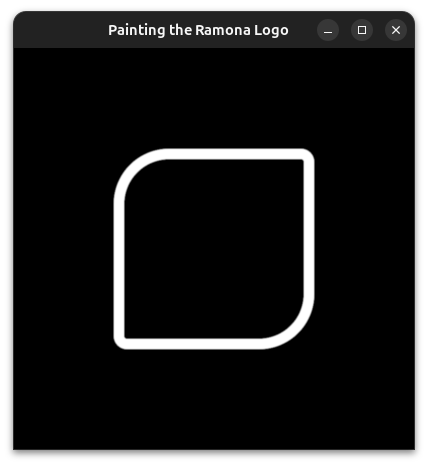Close the Painting the Ramona Logo window
Viewport: 428px width, 466px height.
(x=396, y=30)
